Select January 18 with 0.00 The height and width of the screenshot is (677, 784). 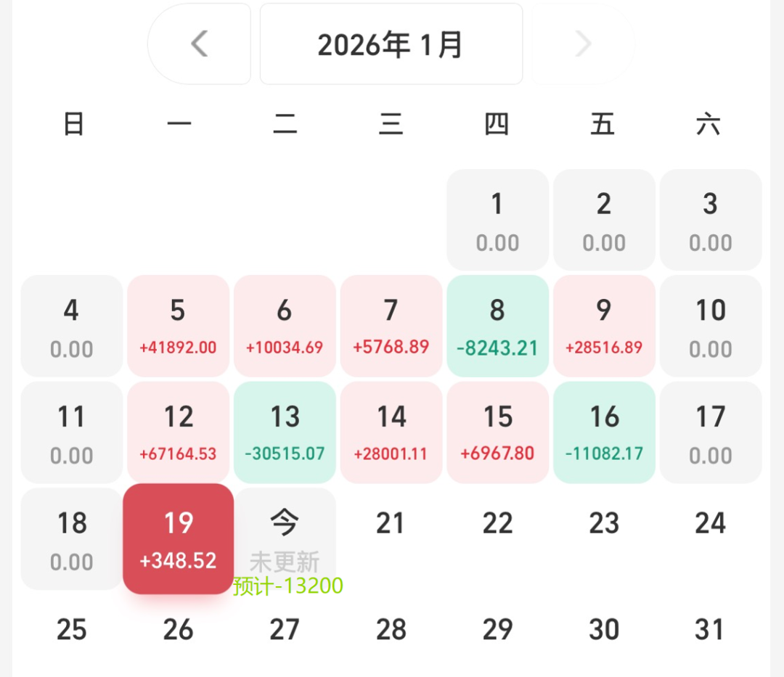pyautogui.click(x=71, y=539)
